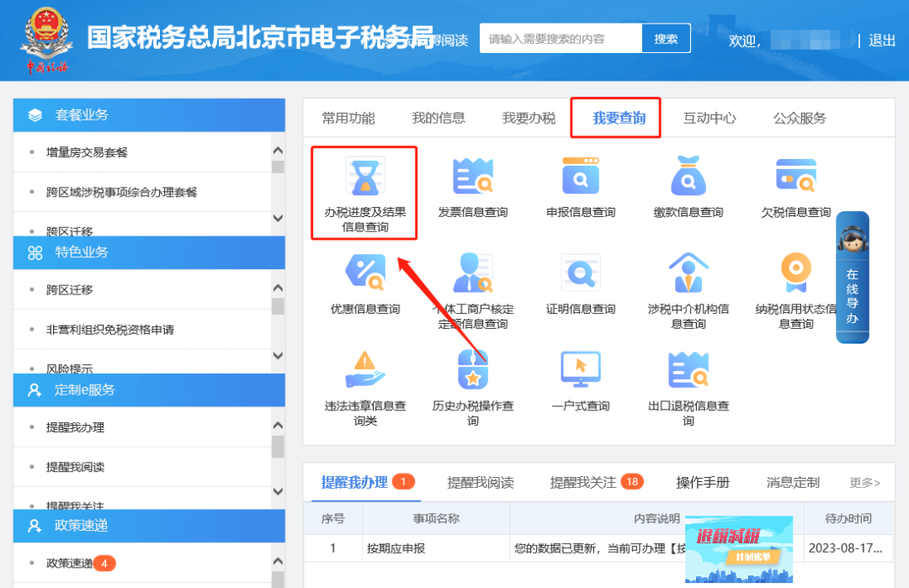Open 纳税信用状态信息查询 medal icon

[796, 273]
